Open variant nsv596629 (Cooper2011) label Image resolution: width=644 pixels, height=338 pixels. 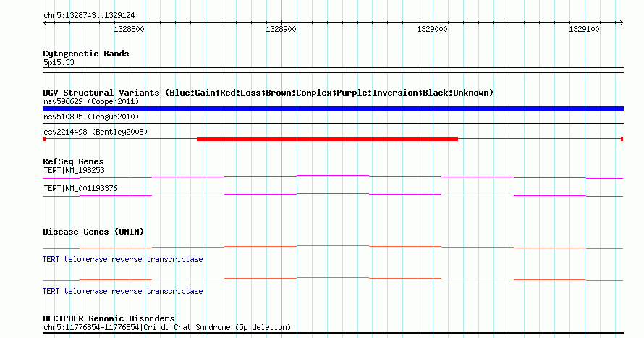click(91, 101)
